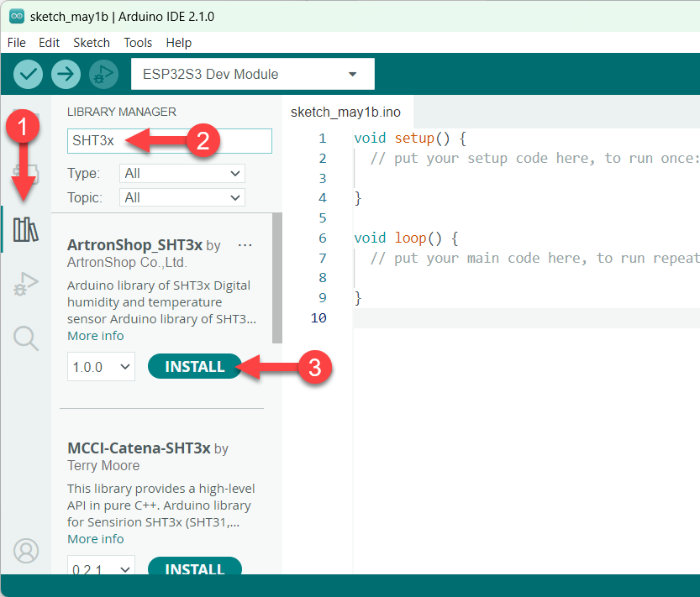
Task: Click the library search field containing SHT3x
Action: click(x=170, y=141)
